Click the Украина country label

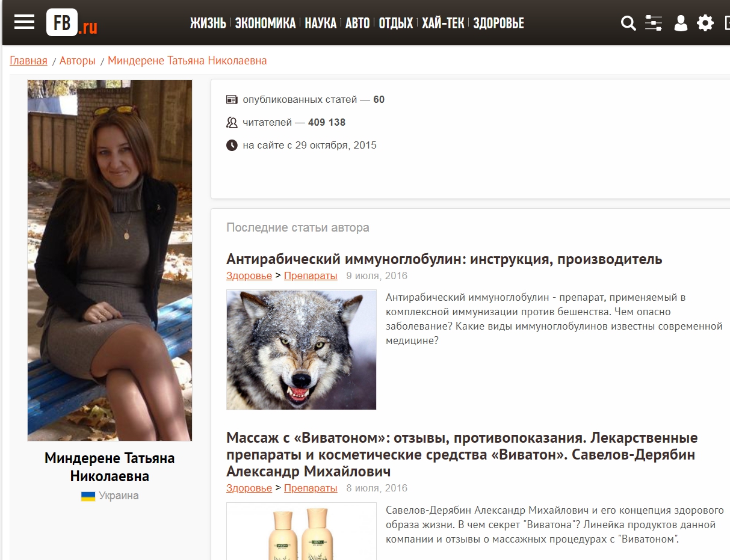[x=119, y=496]
